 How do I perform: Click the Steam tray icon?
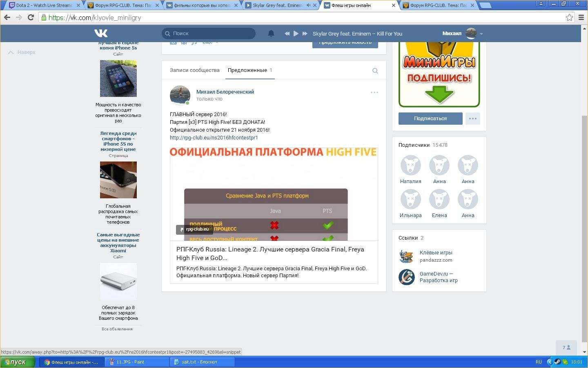pos(557,362)
